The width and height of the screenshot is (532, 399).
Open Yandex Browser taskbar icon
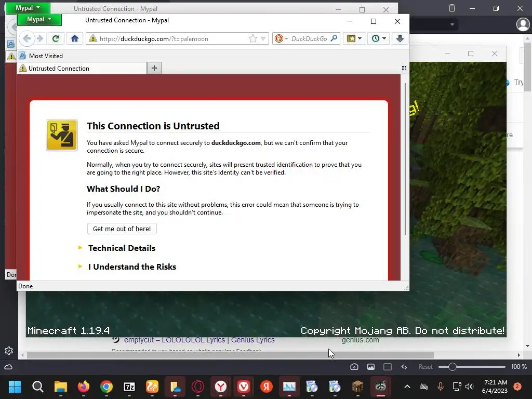point(220,387)
